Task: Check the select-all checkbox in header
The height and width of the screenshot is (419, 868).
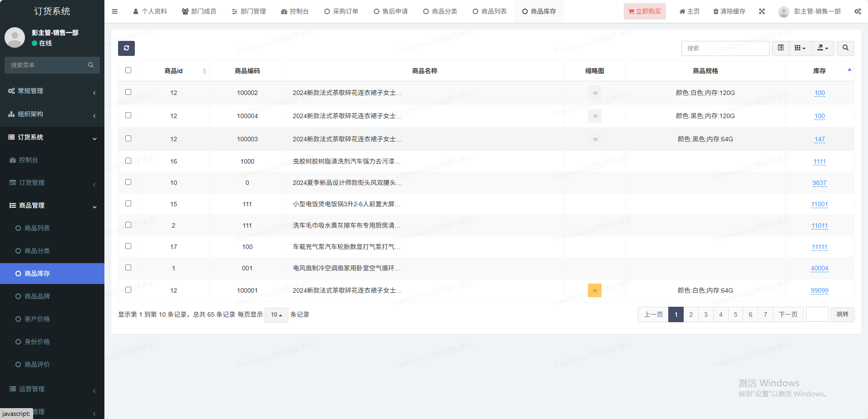Action: click(x=128, y=70)
